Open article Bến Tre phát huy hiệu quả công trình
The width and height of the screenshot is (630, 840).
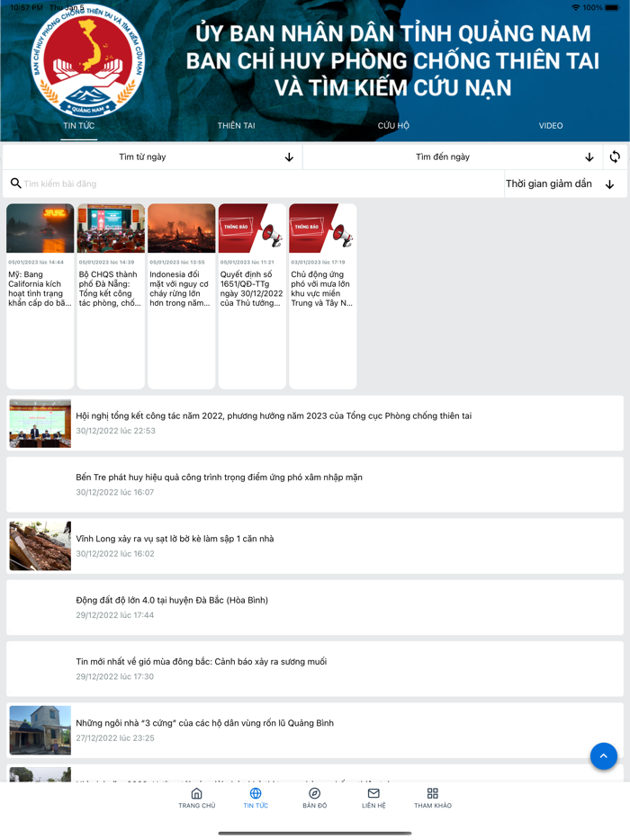pyautogui.click(x=315, y=484)
